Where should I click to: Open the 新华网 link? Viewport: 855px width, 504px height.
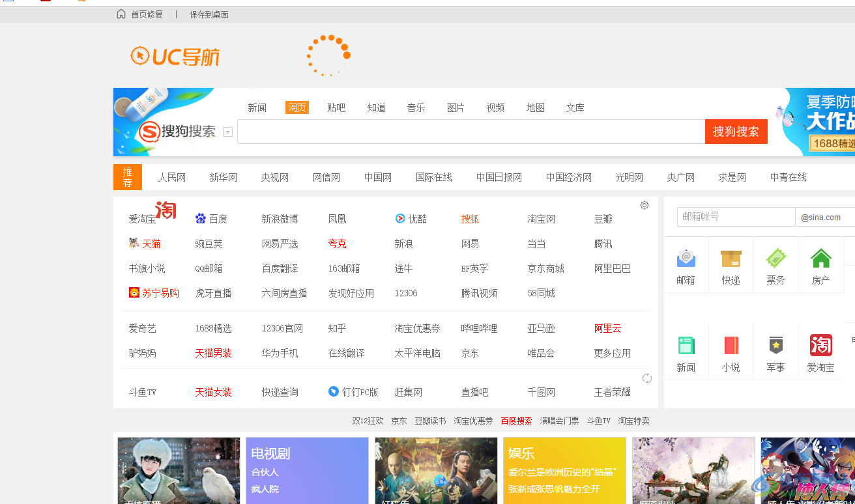(x=224, y=177)
